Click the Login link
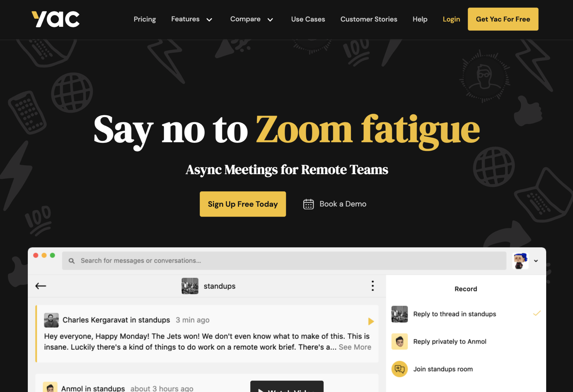 (451, 19)
